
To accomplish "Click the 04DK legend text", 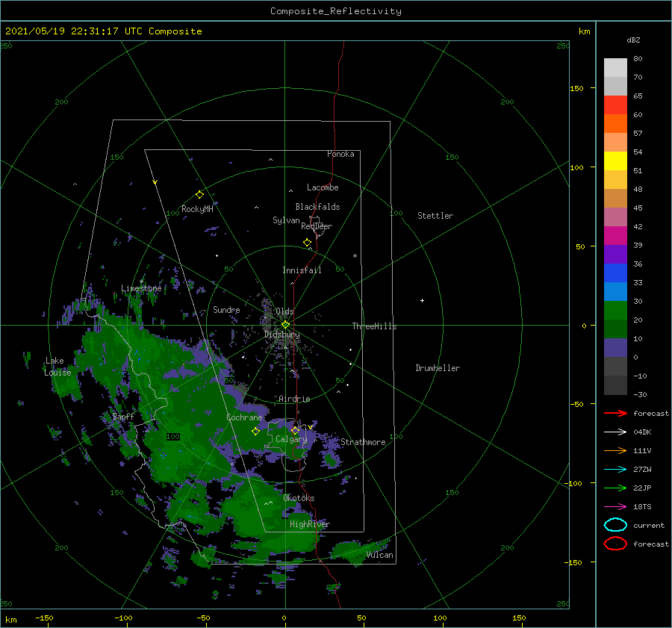I will click(x=642, y=432).
